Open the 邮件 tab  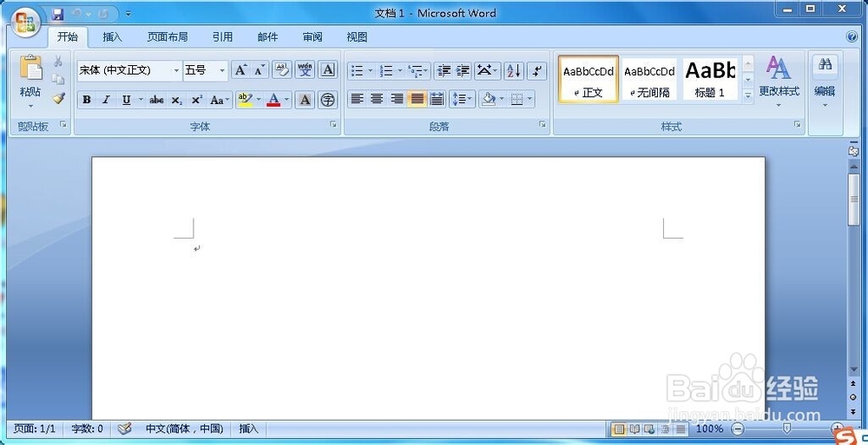click(268, 37)
